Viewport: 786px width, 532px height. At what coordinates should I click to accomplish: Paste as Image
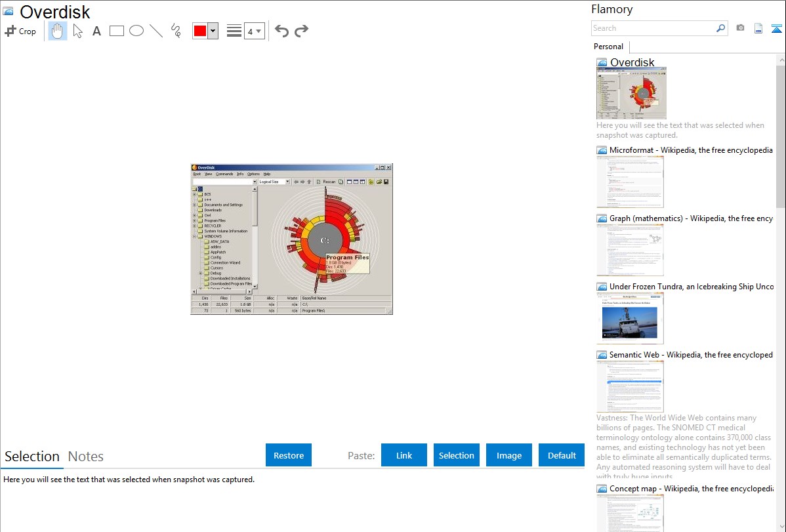509,455
